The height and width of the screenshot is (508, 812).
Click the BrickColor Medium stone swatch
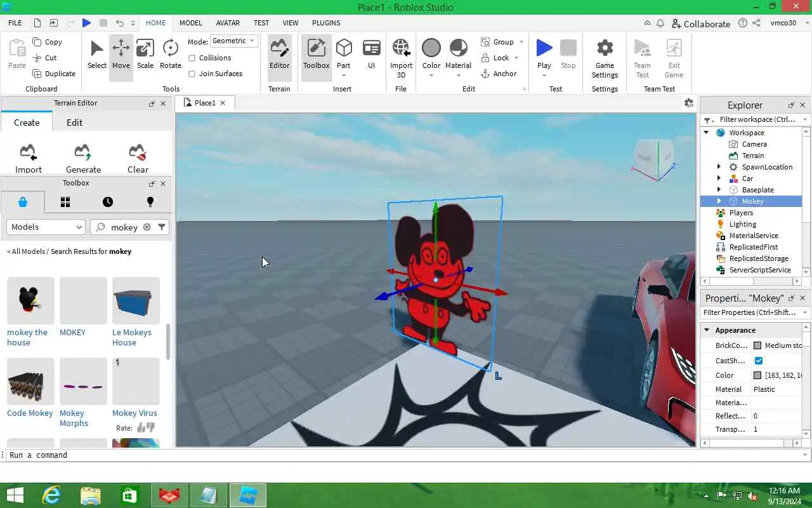coord(757,345)
